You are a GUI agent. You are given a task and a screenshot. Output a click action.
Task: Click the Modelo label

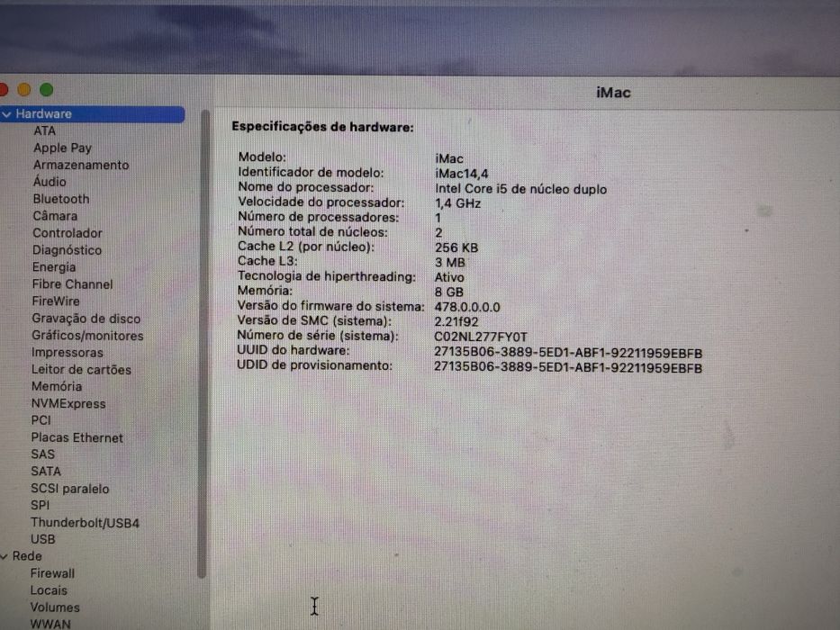[262, 157]
